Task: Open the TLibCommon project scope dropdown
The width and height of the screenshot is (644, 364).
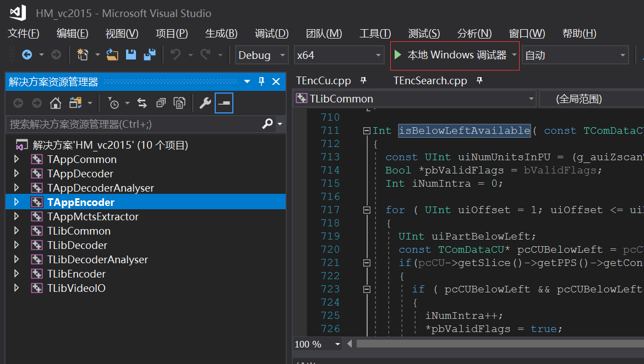Action: (x=415, y=99)
